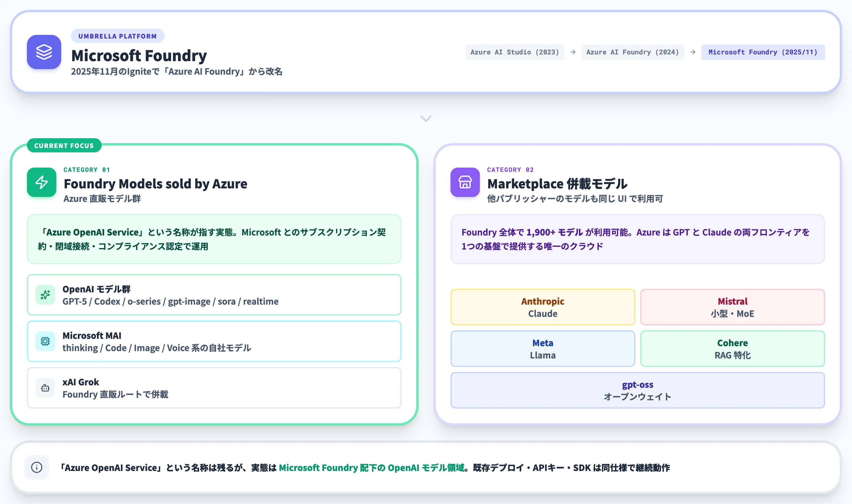Click the green Azure OpenAI Service description box
Screen dimensions: 852x504
click(x=214, y=239)
